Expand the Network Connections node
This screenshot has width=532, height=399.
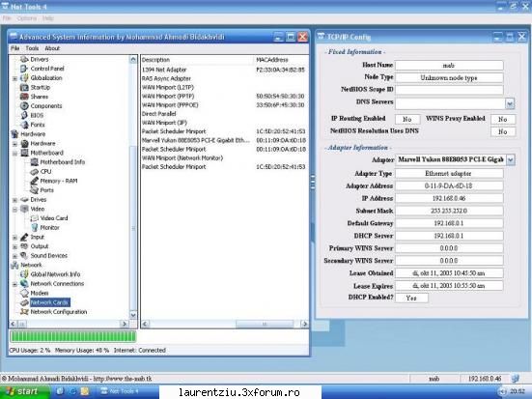coord(14,284)
